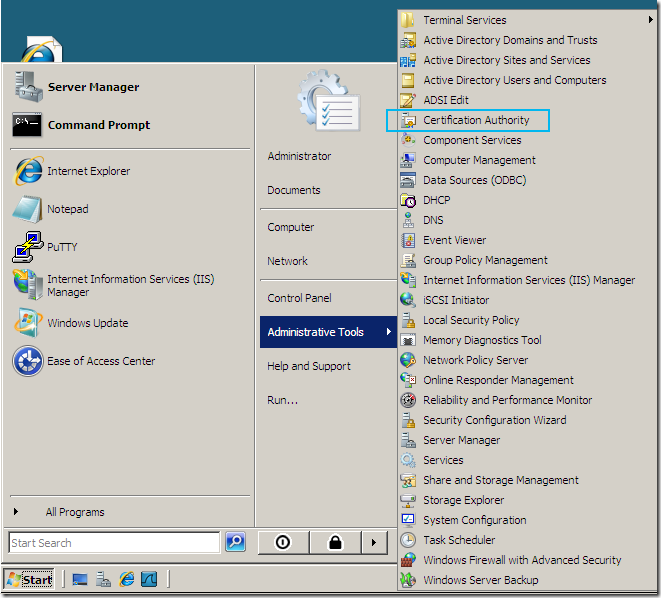Click the Storage Explorer icon

coord(408,500)
